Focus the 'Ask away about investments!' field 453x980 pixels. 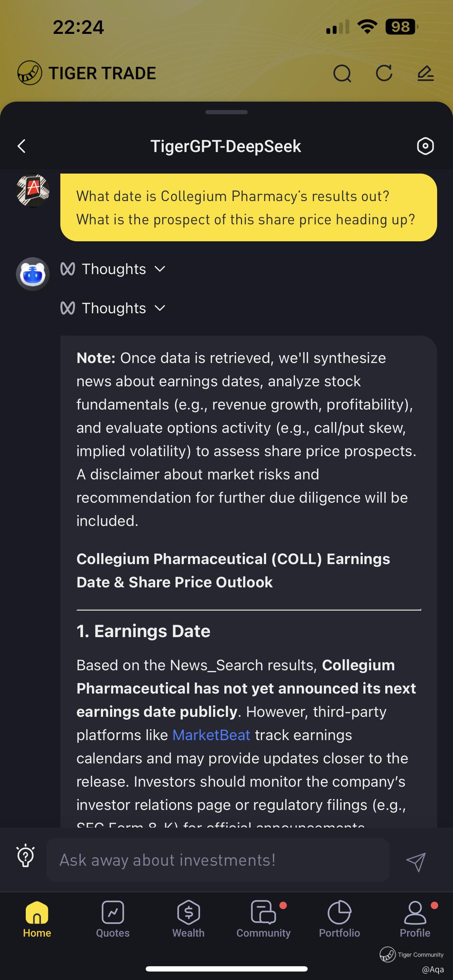218,860
